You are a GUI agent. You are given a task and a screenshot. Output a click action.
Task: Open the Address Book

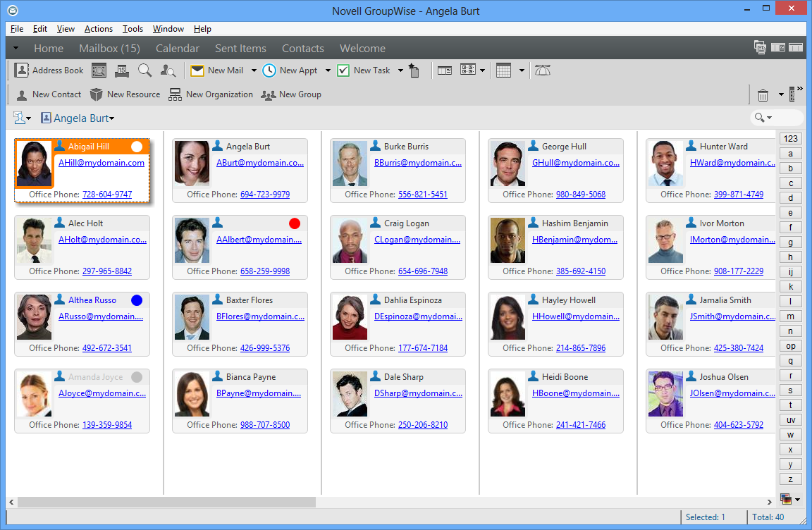click(49, 70)
